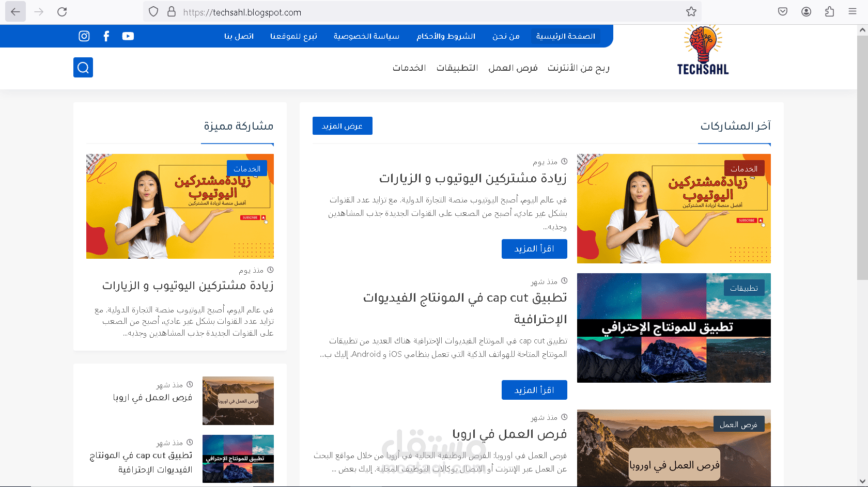
Task: Click the scrollbar up arrow
Action: point(862,30)
